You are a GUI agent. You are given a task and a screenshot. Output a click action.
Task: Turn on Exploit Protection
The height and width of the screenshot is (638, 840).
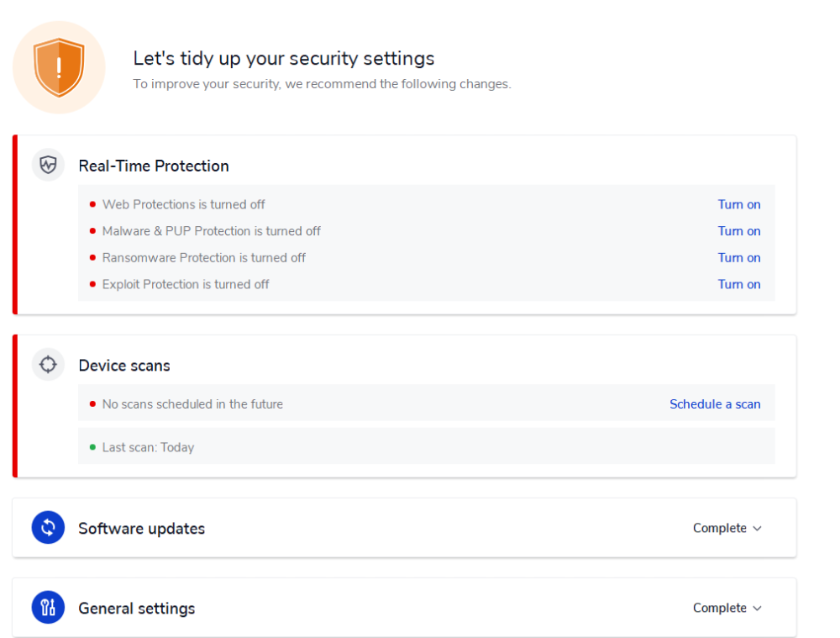tap(738, 284)
